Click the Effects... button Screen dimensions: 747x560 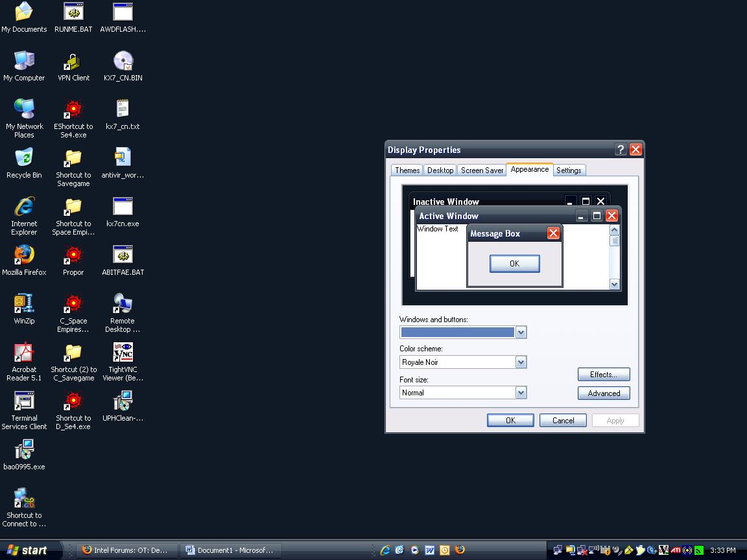pyautogui.click(x=603, y=375)
